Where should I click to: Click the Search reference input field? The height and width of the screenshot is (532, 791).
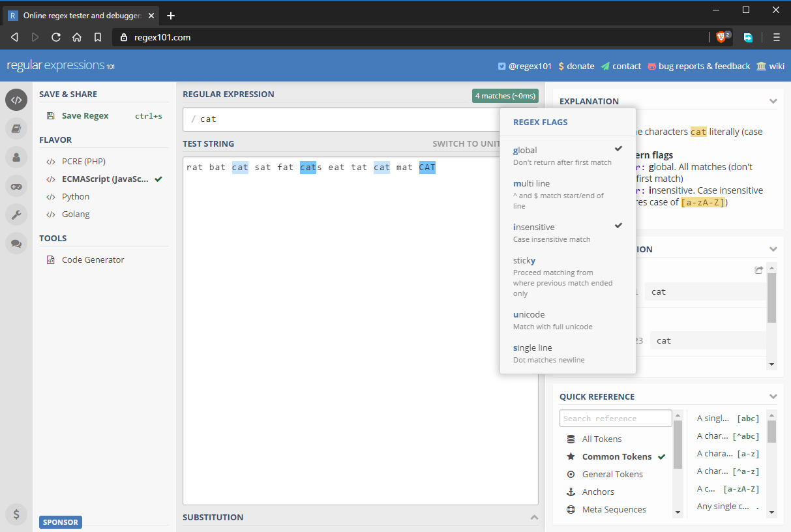(615, 418)
